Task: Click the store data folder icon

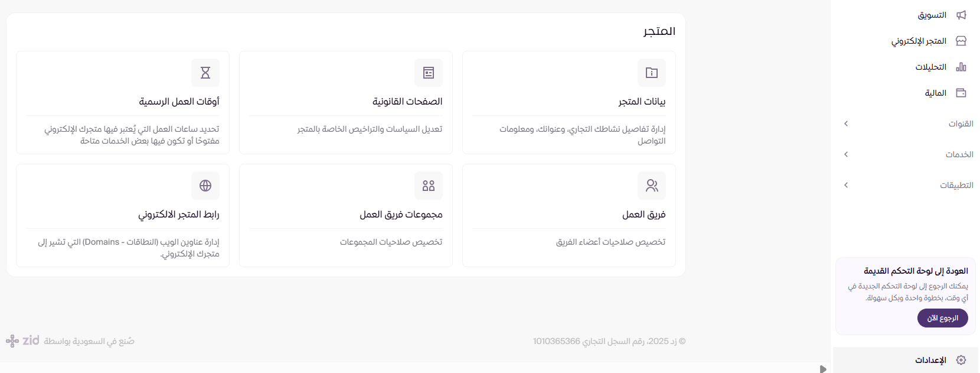Action: pos(652,73)
